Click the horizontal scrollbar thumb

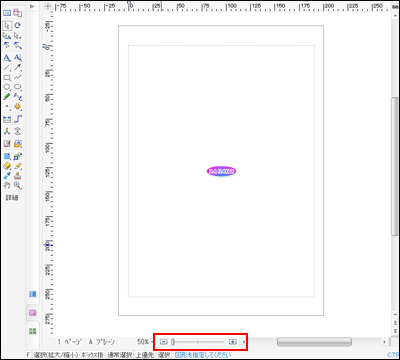point(314,342)
